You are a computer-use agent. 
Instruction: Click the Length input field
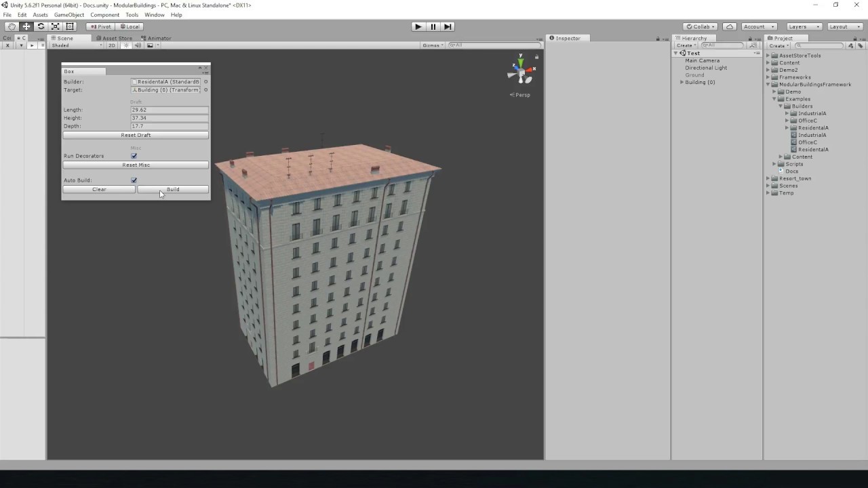point(169,110)
